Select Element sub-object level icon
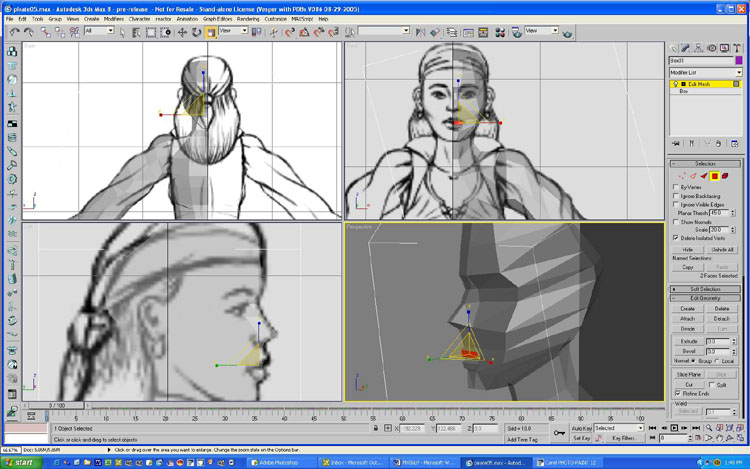 pos(725,176)
